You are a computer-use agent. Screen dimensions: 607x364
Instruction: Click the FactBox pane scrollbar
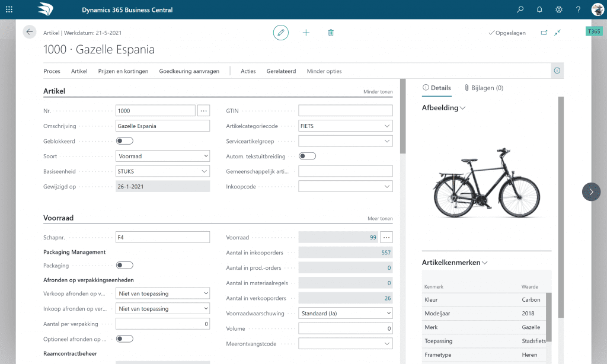(561, 207)
